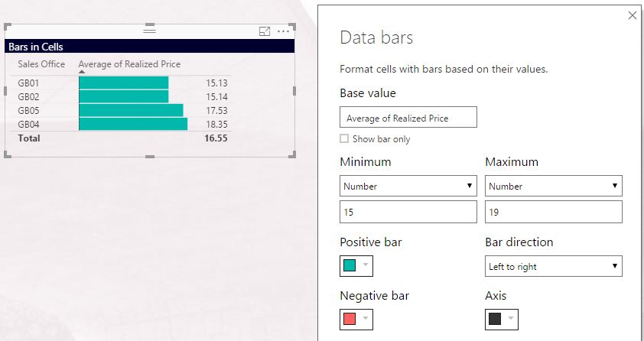Select the GB05 row label

(28, 110)
